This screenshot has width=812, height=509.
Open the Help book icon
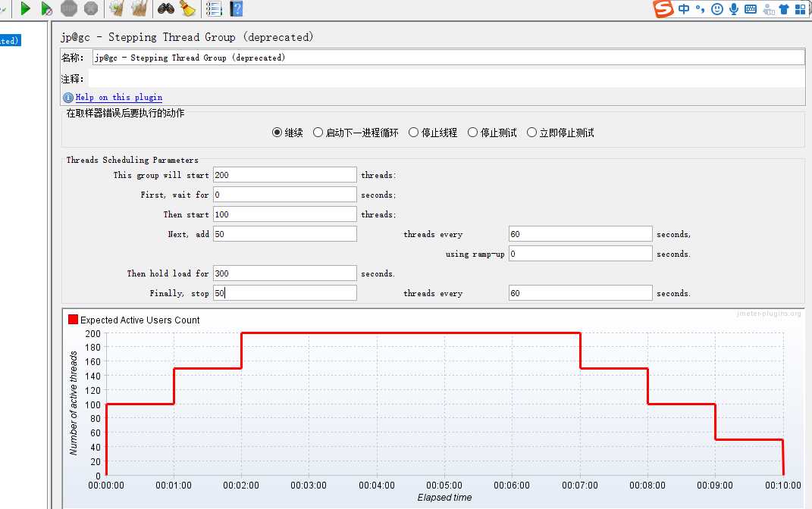tap(236, 8)
